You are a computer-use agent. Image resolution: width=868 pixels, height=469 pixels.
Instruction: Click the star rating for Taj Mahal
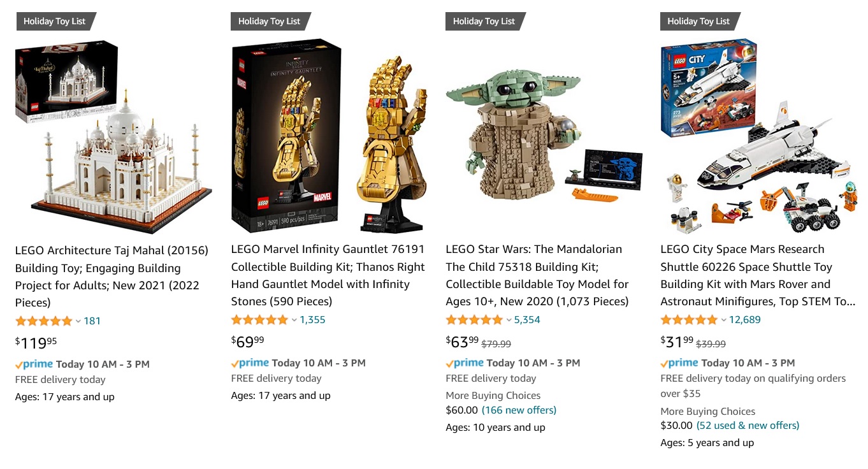point(44,321)
